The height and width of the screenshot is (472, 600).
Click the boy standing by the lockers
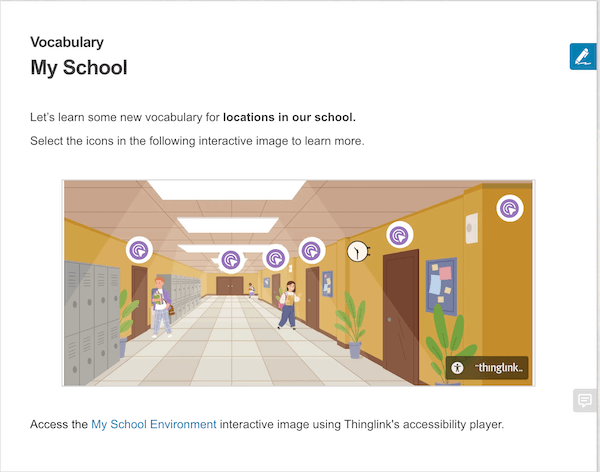pyautogui.click(x=158, y=307)
